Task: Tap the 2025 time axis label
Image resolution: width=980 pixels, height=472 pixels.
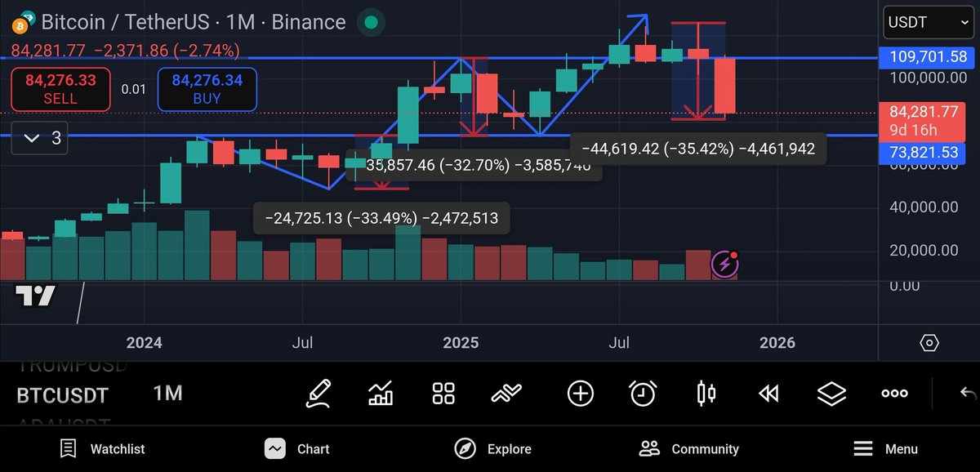Action: click(x=461, y=342)
